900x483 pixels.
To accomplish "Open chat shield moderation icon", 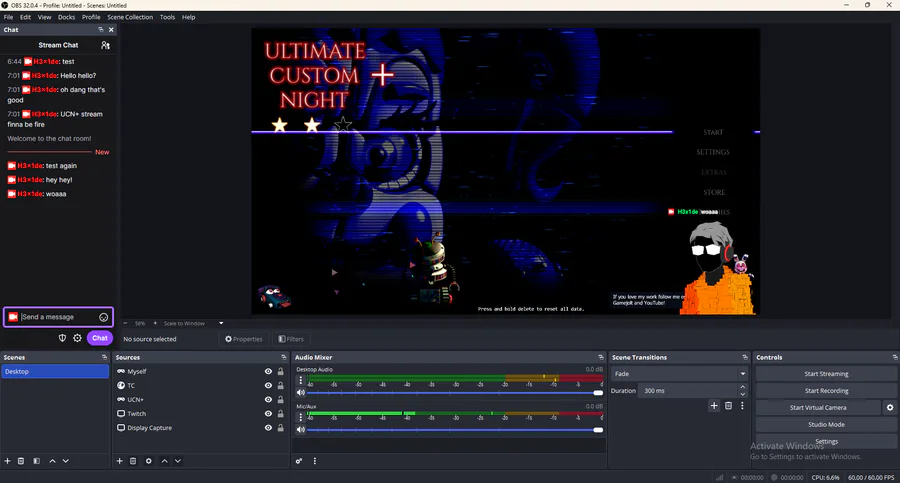I will click(63, 338).
